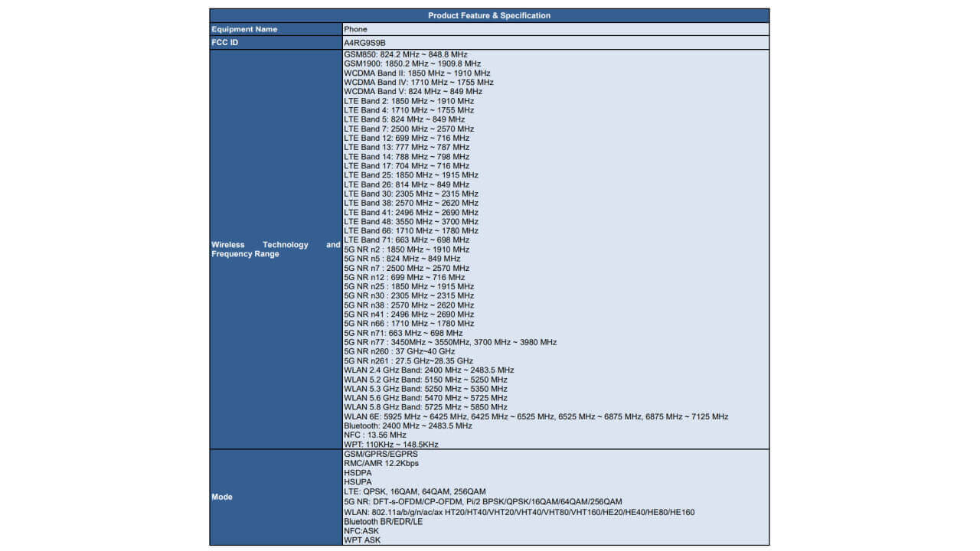Select the LTE Band 71 line
The height and width of the screenshot is (551, 980).
point(407,240)
